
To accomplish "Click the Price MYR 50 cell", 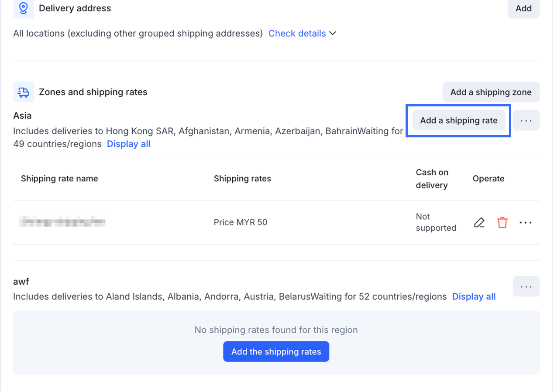I will coord(241,222).
